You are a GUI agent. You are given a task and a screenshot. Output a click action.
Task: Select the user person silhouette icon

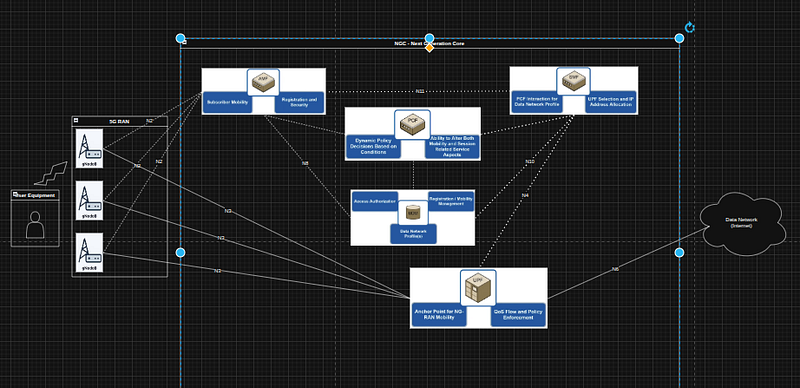click(35, 225)
